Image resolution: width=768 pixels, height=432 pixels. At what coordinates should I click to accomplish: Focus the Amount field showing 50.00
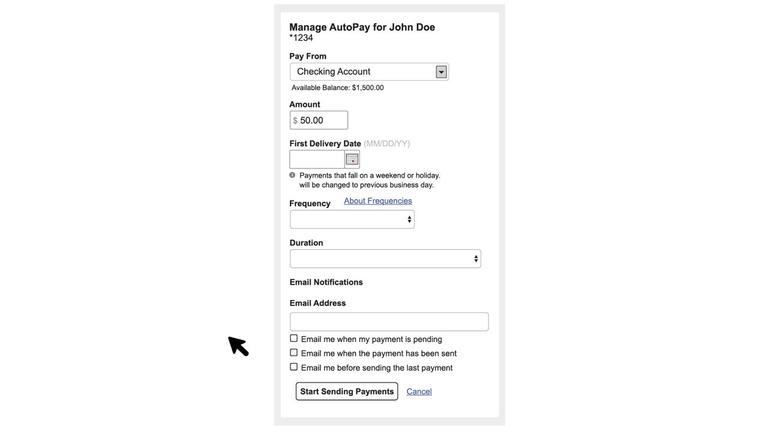point(319,120)
